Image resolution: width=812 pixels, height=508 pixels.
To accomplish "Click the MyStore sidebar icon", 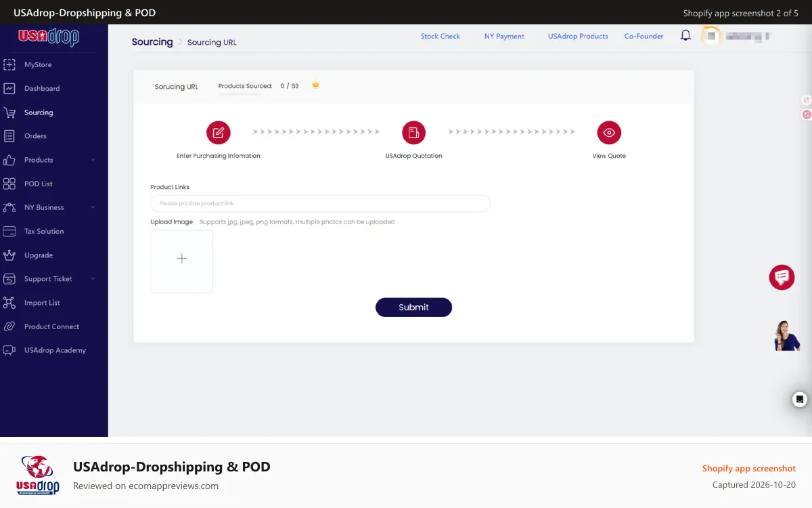I will point(9,65).
